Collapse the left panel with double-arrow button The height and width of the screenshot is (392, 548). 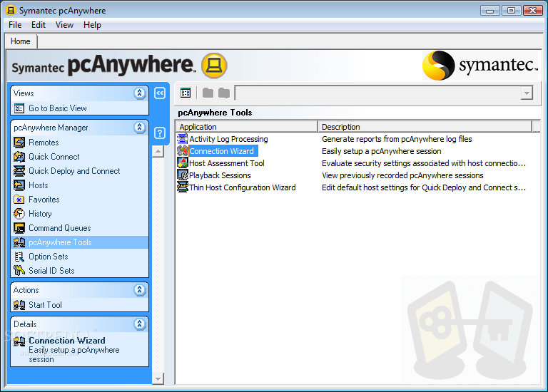pyautogui.click(x=160, y=93)
